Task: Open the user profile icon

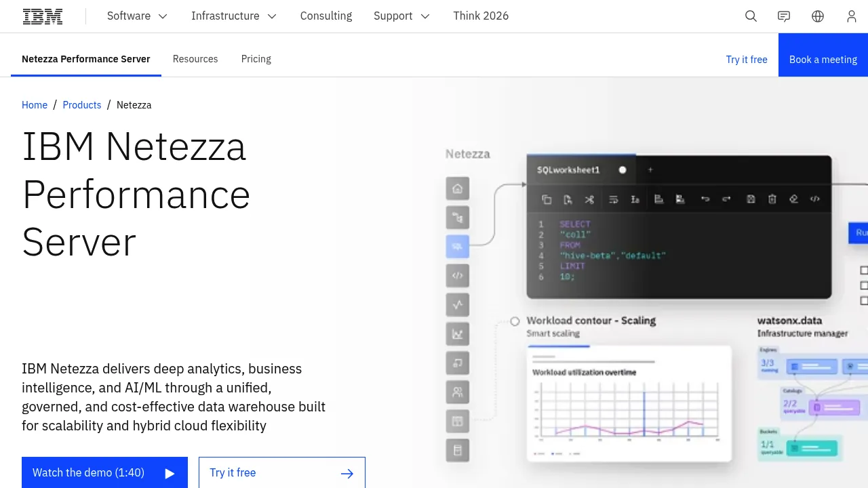Action: (852, 16)
